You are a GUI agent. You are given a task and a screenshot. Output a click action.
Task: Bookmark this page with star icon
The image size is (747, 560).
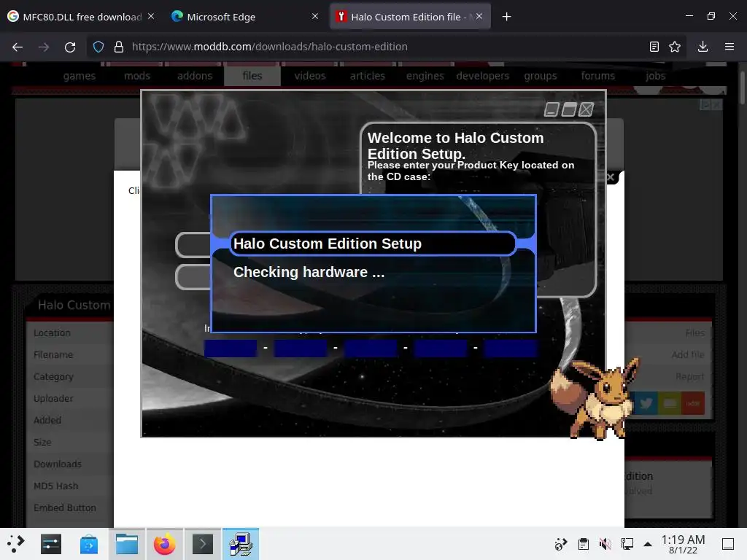pos(675,47)
